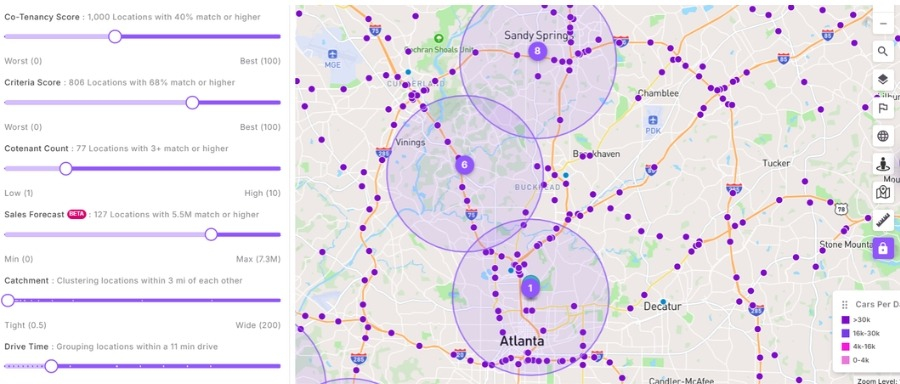Activate the street view person icon
900x384 pixels.
[x=883, y=164]
